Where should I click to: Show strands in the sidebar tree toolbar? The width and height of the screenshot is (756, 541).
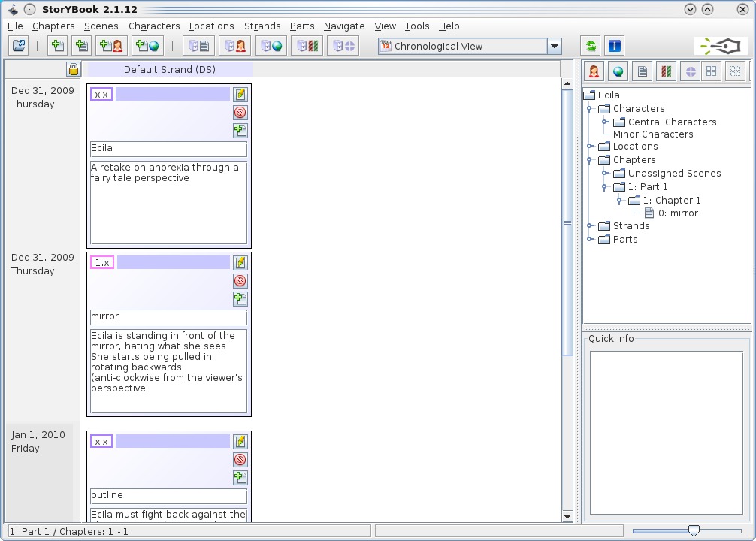[665, 71]
